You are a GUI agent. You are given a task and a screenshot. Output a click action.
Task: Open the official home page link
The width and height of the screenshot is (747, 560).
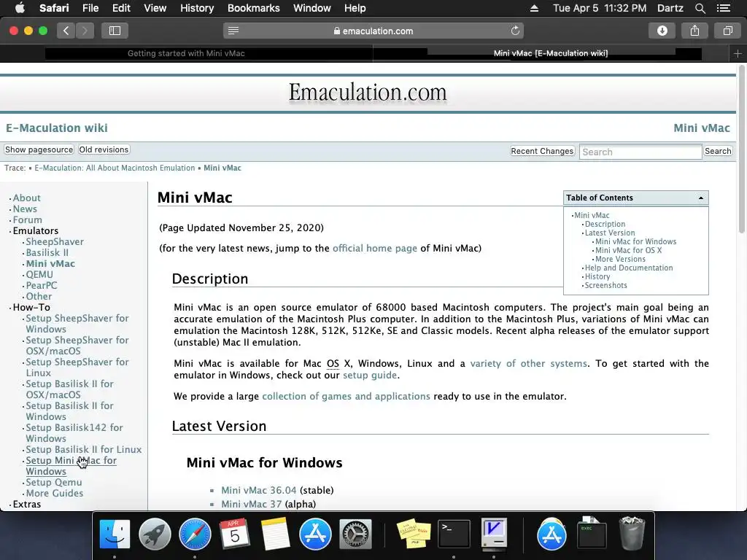point(374,248)
